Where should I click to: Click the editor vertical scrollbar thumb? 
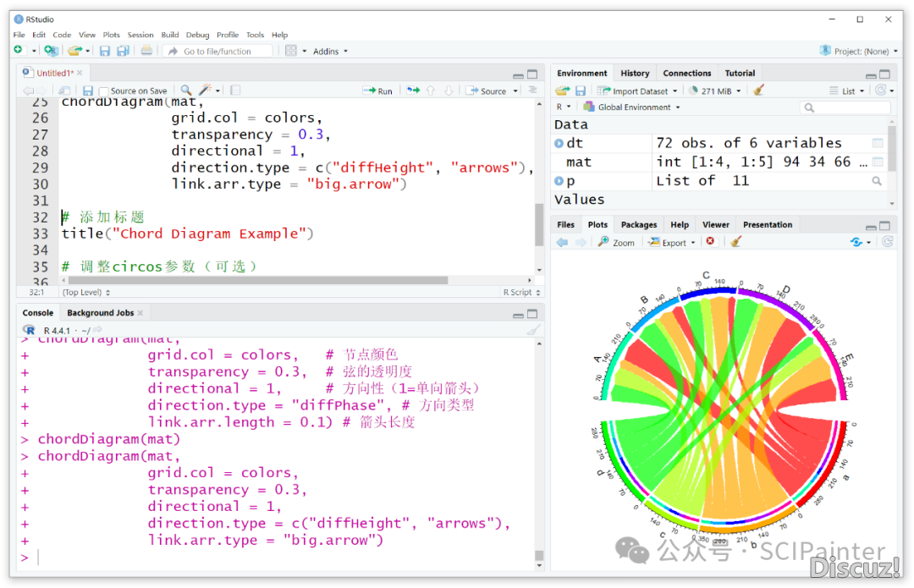coord(539,224)
